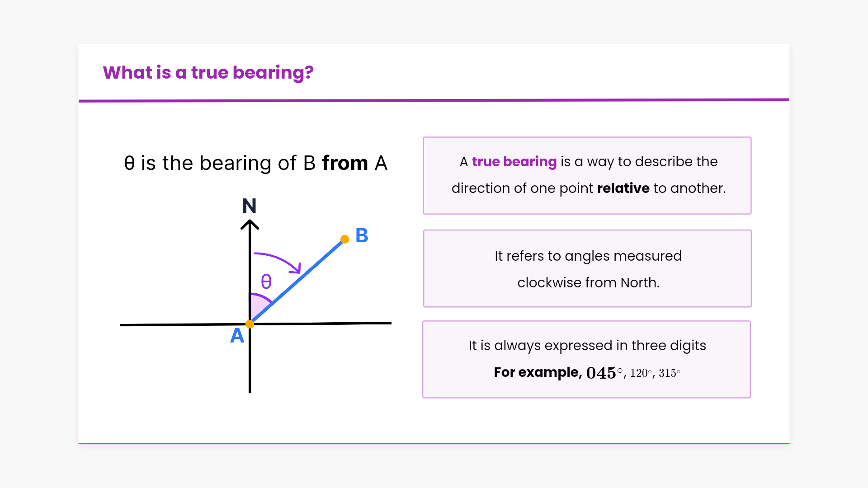Click the bold N north label
Screen dimensions: 868x488
point(249,206)
